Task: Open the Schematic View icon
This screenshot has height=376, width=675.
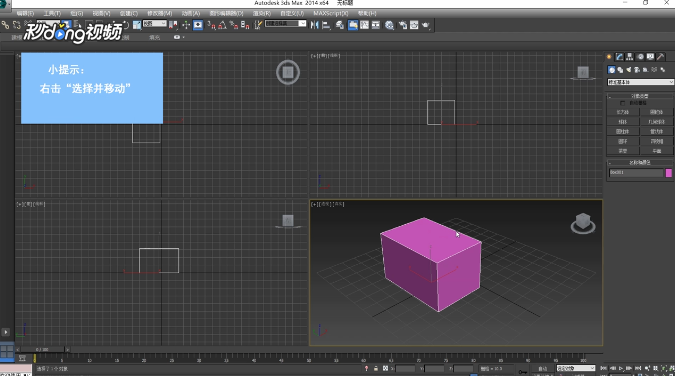Action: point(376,25)
